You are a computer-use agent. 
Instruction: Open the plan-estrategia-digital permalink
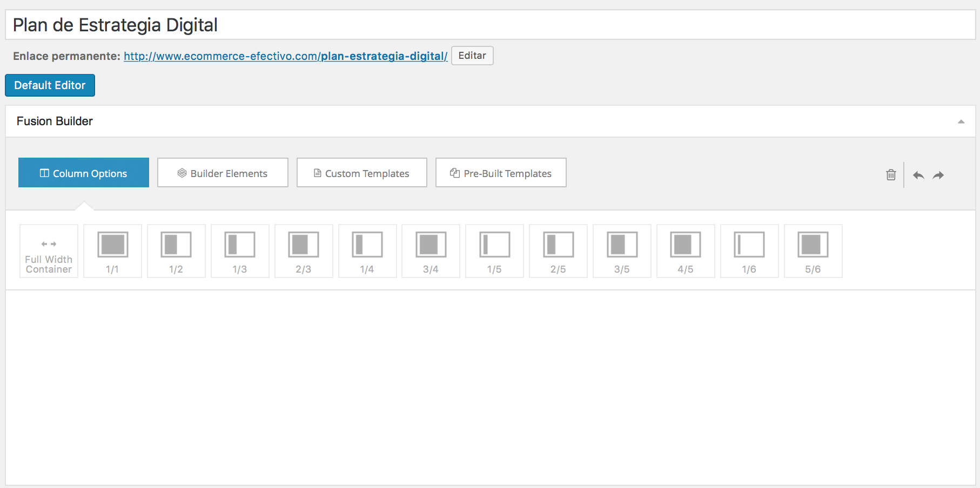tap(286, 56)
